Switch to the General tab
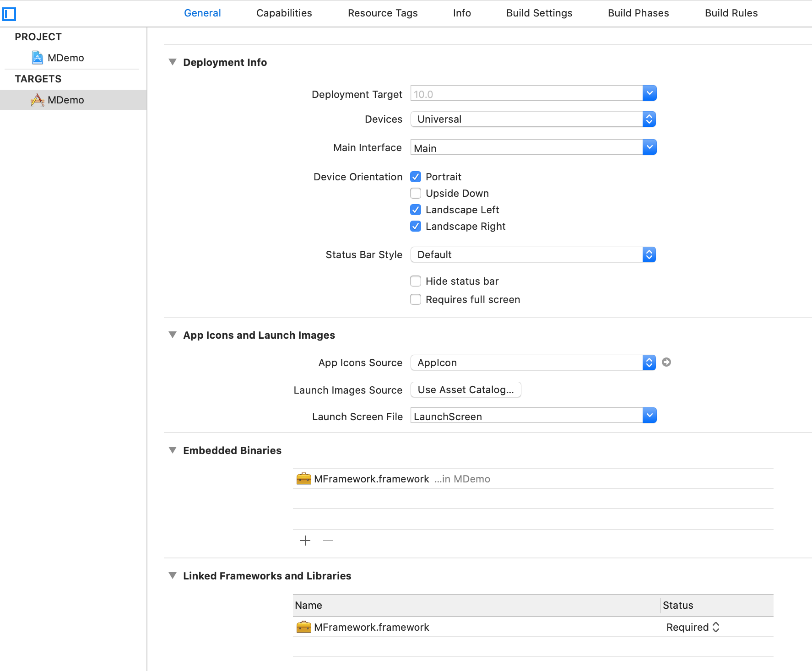The height and width of the screenshot is (671, 812). (202, 13)
